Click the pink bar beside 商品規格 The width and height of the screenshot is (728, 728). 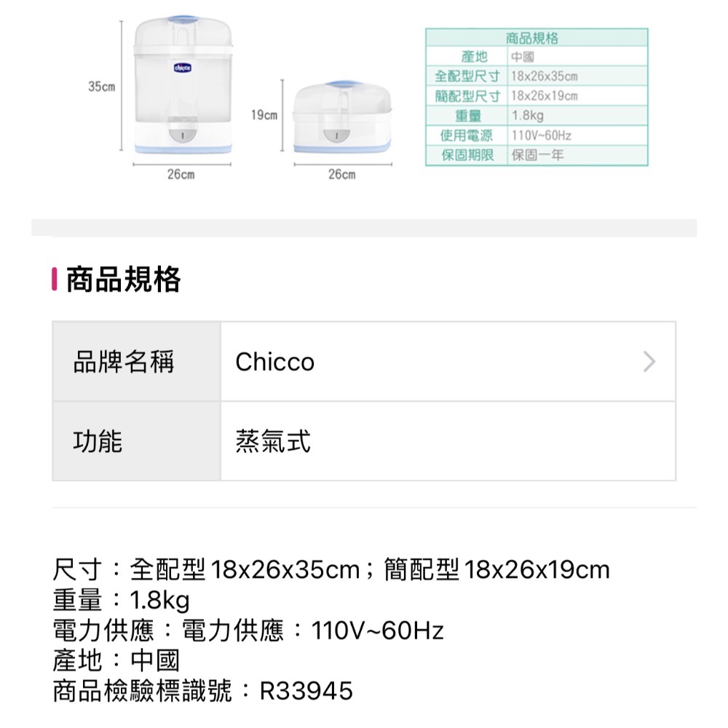tap(52, 279)
